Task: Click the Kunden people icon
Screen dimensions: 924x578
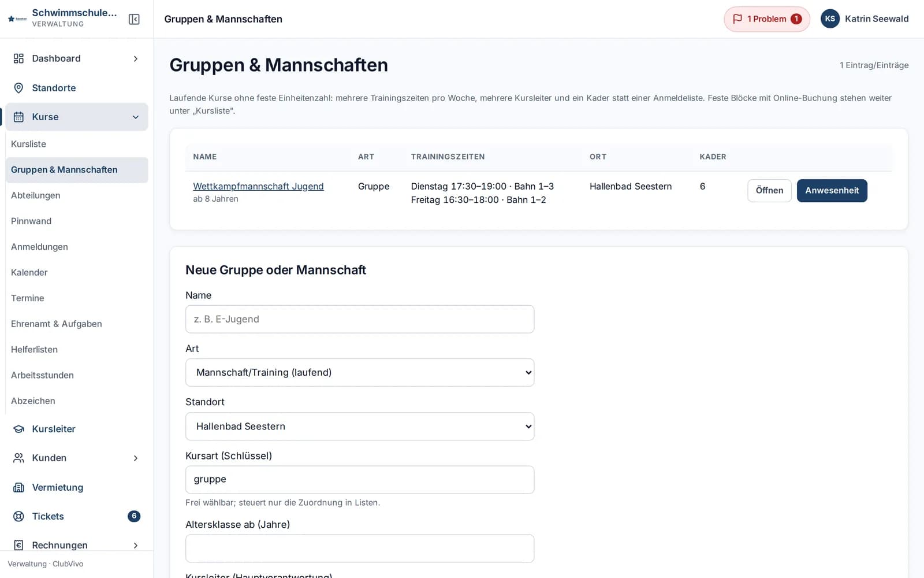Action: (x=18, y=458)
